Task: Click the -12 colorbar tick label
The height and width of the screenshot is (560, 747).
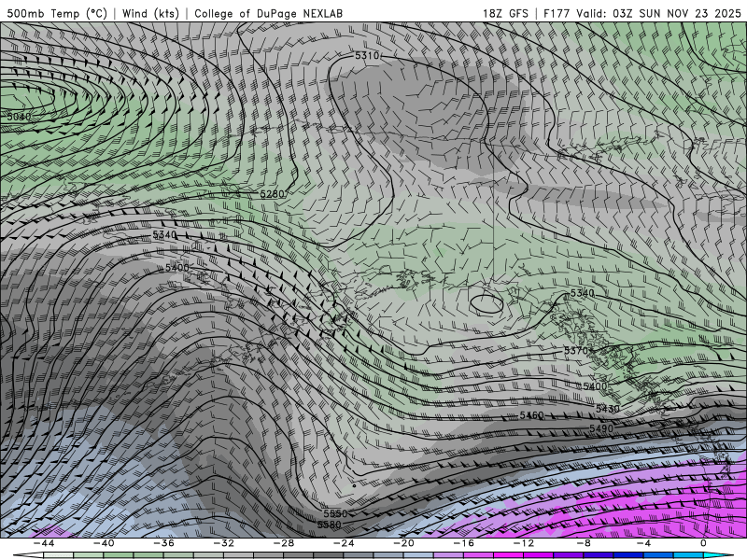Action: (x=524, y=543)
